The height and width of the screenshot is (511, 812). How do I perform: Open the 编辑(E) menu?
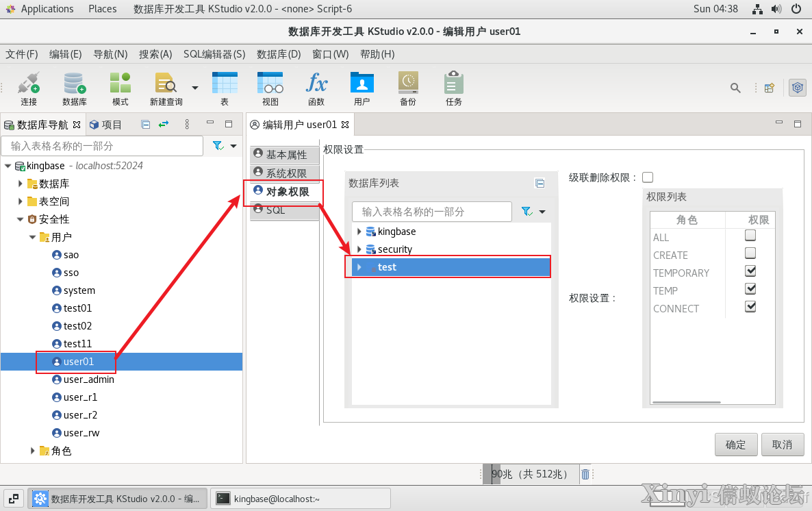(x=65, y=54)
